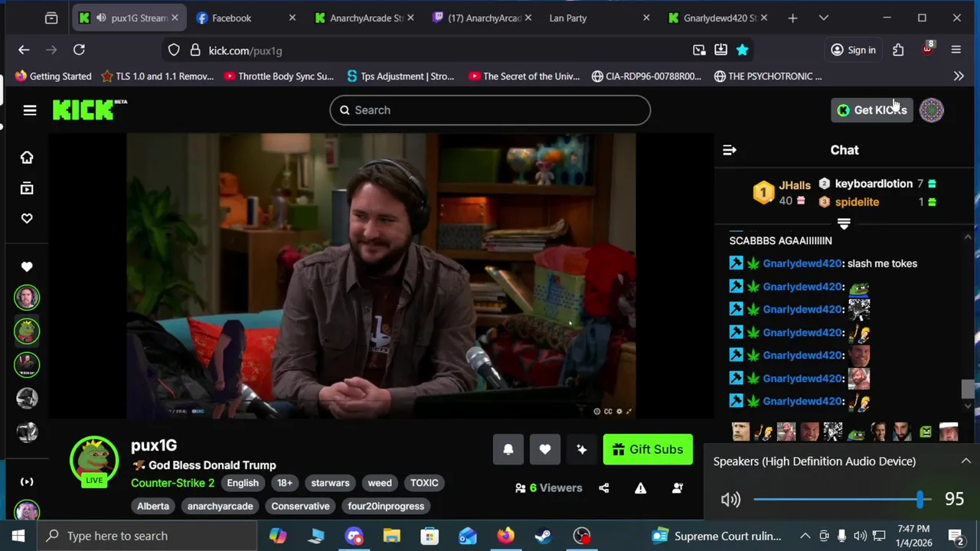Click the Conservative tag

pyautogui.click(x=300, y=506)
